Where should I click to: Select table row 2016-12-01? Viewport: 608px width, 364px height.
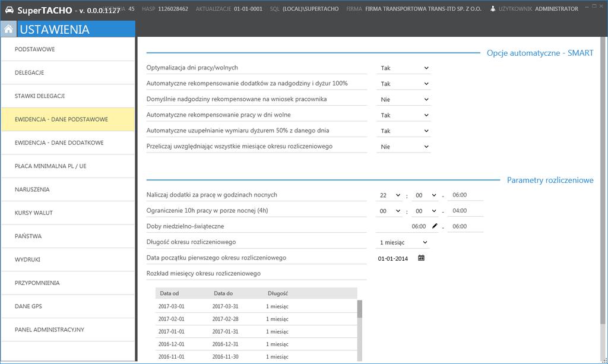click(x=256, y=344)
